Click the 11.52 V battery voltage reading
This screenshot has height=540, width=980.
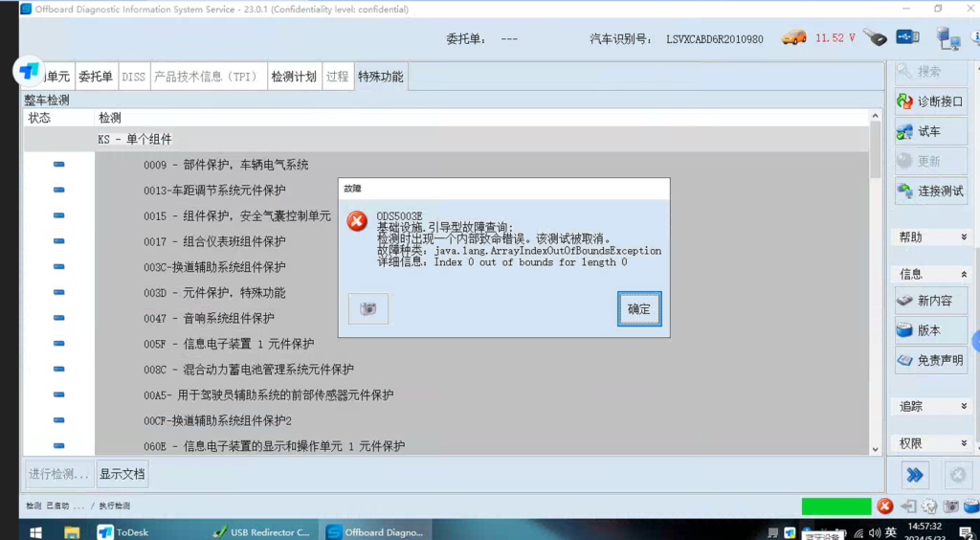coord(835,38)
